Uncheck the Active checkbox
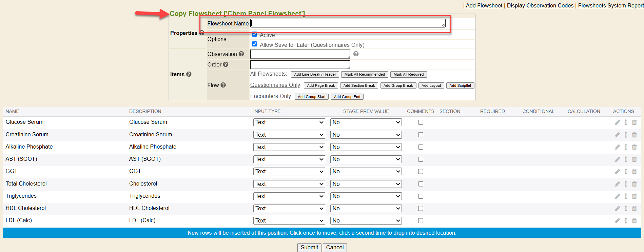The width and height of the screenshot is (644, 252). click(254, 35)
